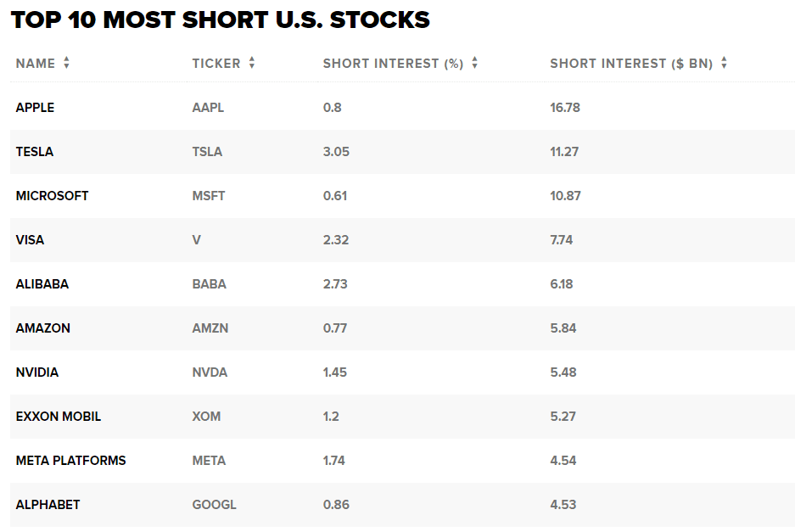Sort by SHORT INTEREST (%) header text
The width and height of the screenshot is (795, 532).
pos(393,64)
